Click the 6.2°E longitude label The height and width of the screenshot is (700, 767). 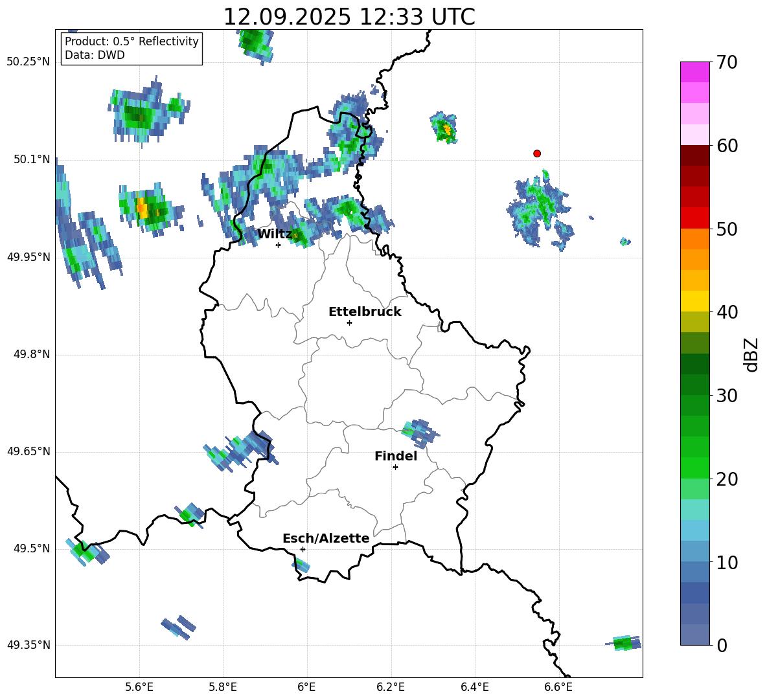pyautogui.click(x=391, y=687)
